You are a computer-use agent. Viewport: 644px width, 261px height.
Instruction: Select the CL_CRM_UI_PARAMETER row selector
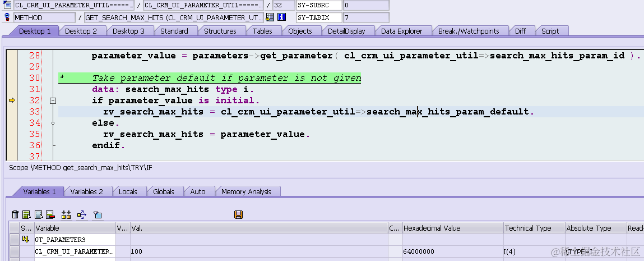[15, 251]
